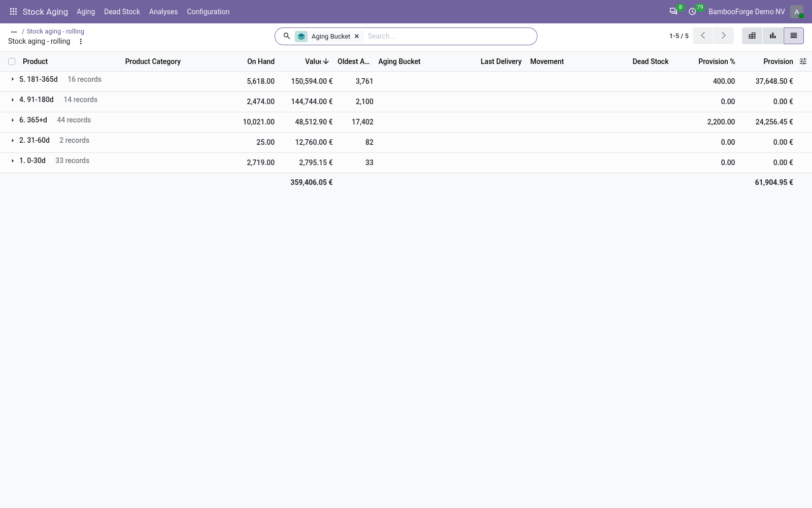The height and width of the screenshot is (508, 812).
Task: Open the apps grid menu
Action: point(14,12)
